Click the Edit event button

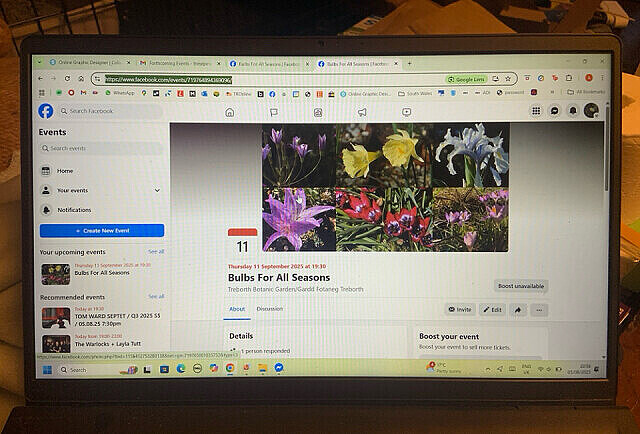click(492, 310)
